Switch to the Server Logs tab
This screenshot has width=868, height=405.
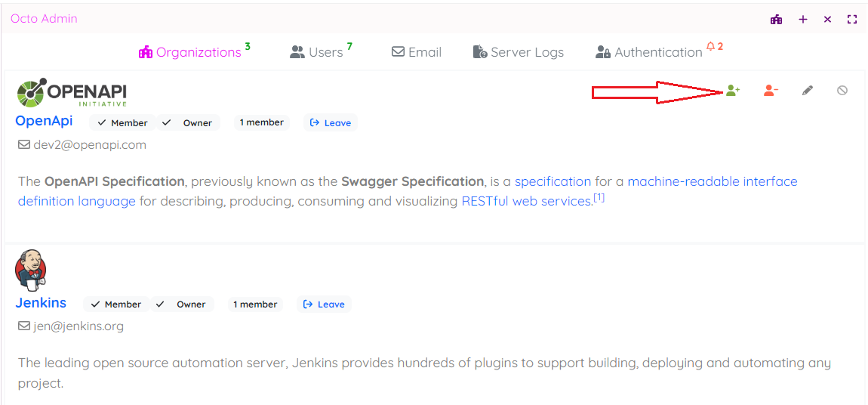click(x=519, y=52)
